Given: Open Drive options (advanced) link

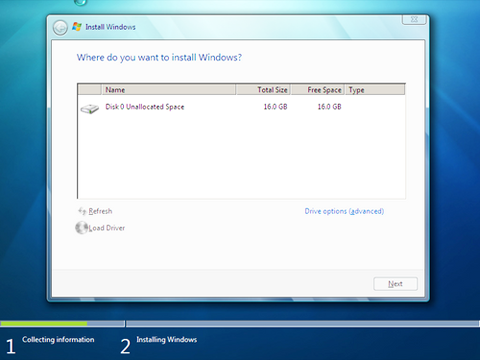Looking at the screenshot, I should click(344, 211).
